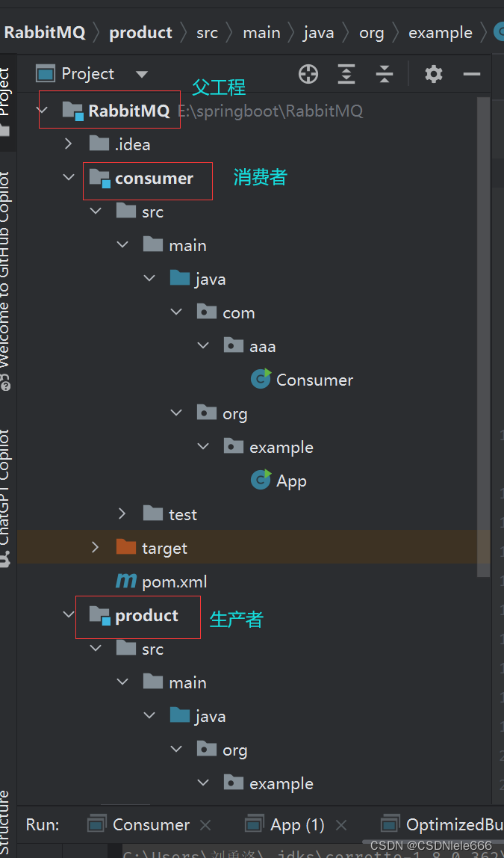Expand the .idea folder
The width and height of the screenshot is (504, 858).
coord(69,144)
